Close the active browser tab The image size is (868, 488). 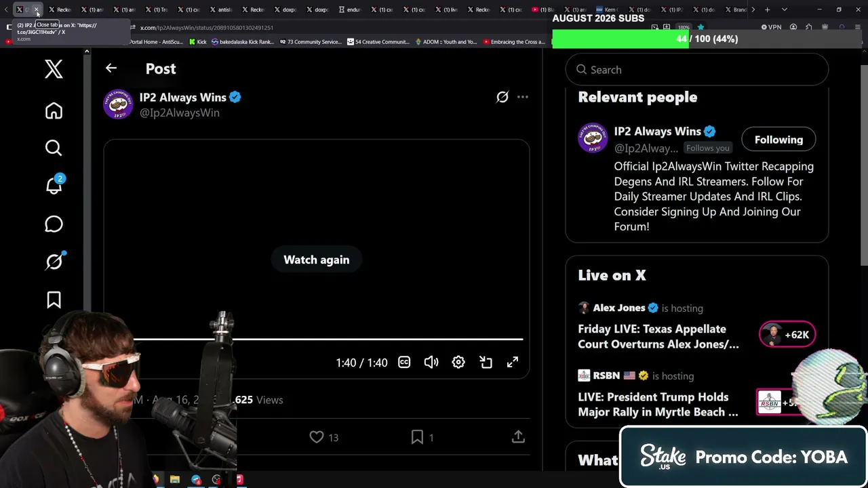[x=37, y=9]
